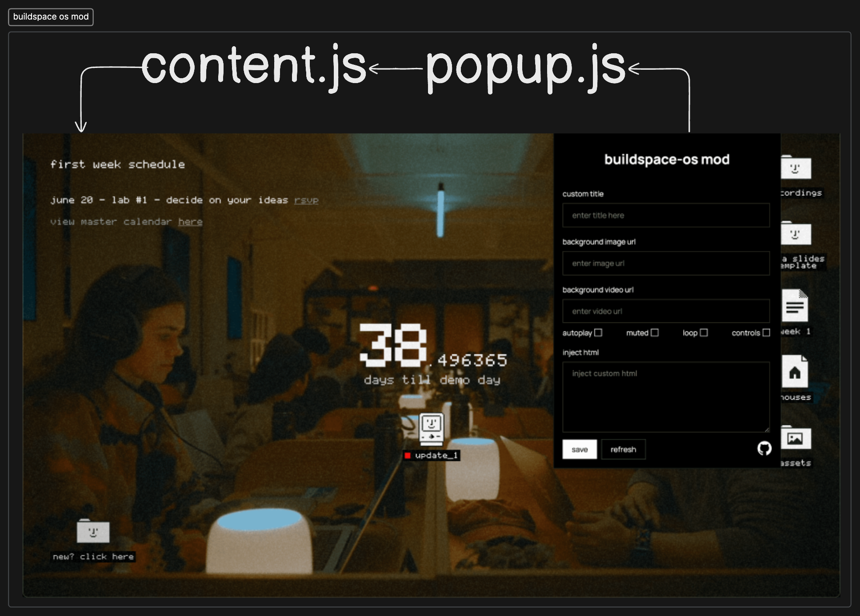Open the update_1 computer icon

[x=431, y=429]
